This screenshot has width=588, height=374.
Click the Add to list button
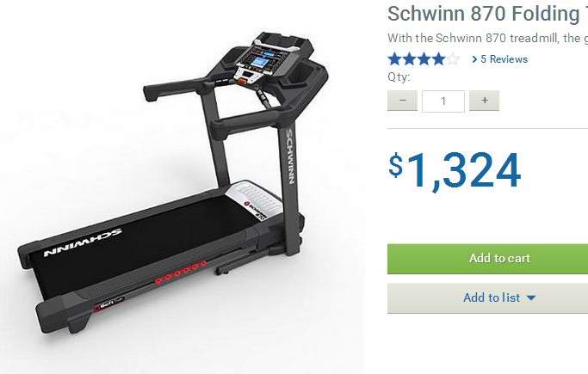[487, 298]
